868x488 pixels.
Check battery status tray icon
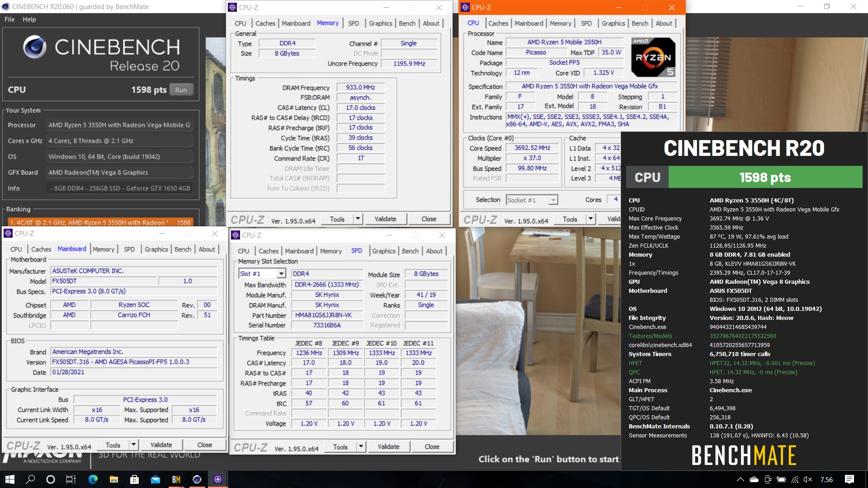point(781,479)
